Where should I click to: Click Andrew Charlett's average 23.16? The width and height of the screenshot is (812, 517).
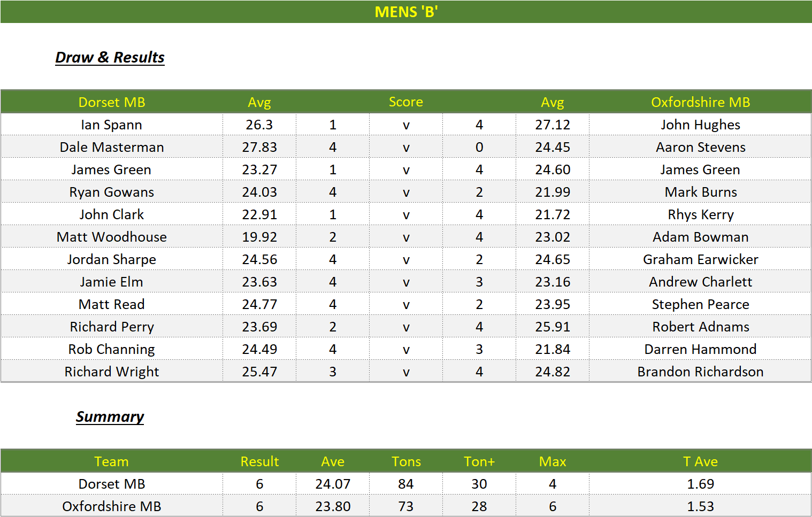(553, 282)
